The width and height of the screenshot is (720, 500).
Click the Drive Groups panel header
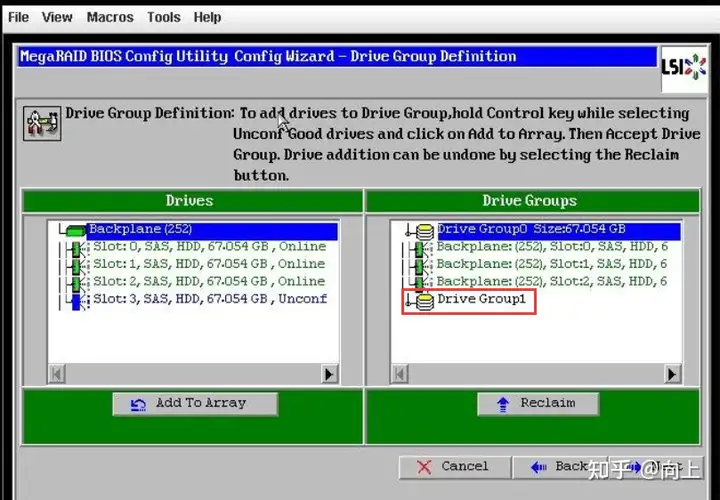(533, 201)
